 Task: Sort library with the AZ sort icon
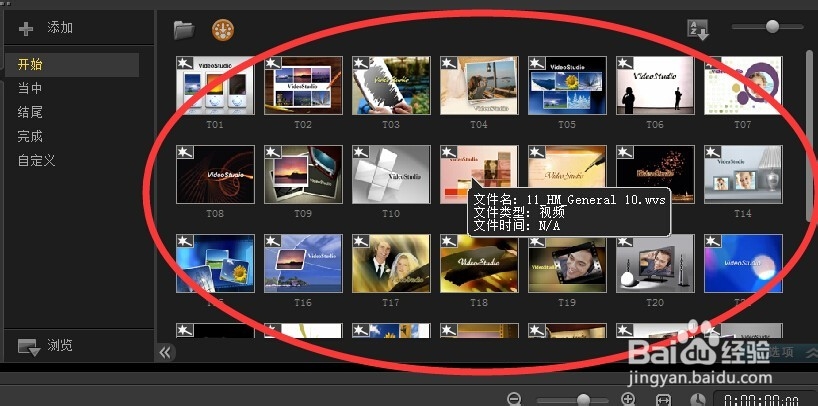[698, 30]
